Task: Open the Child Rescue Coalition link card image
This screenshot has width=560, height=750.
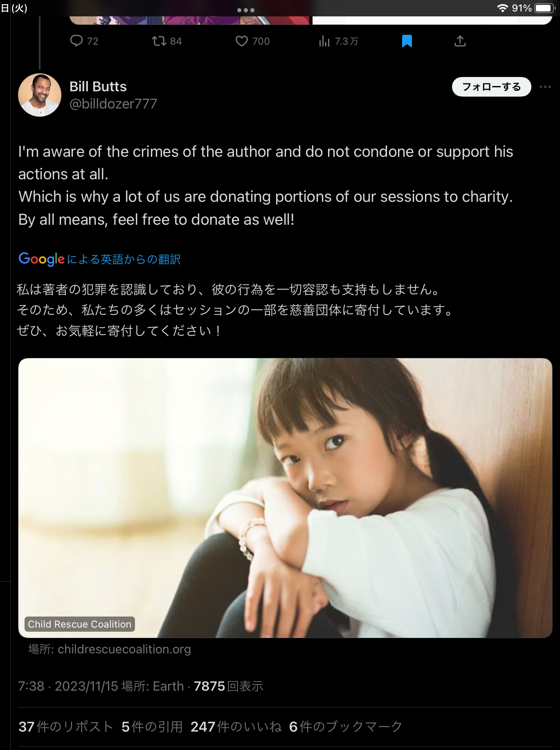Action: coord(285,498)
